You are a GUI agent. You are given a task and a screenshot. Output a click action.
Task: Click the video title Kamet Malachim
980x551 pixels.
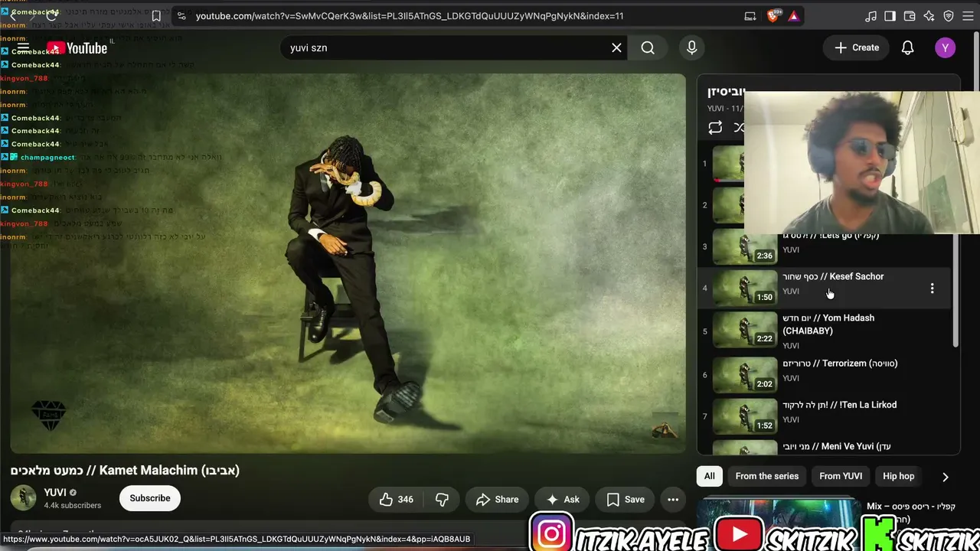[125, 471]
